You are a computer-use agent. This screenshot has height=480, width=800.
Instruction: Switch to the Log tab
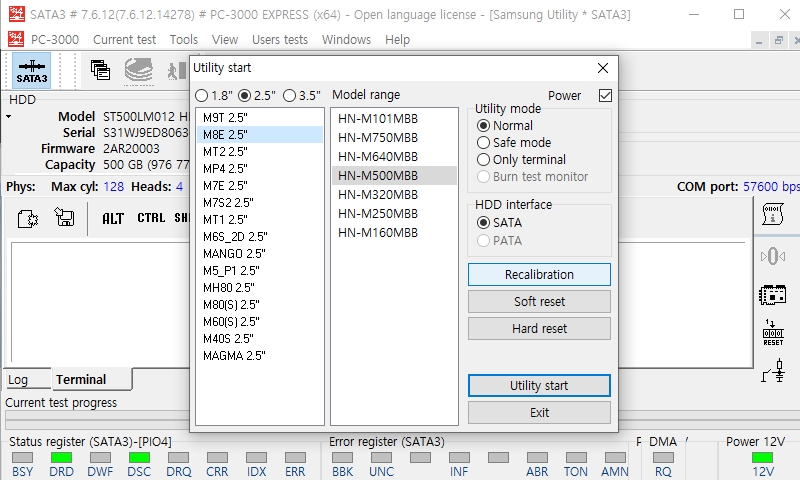tap(27, 380)
